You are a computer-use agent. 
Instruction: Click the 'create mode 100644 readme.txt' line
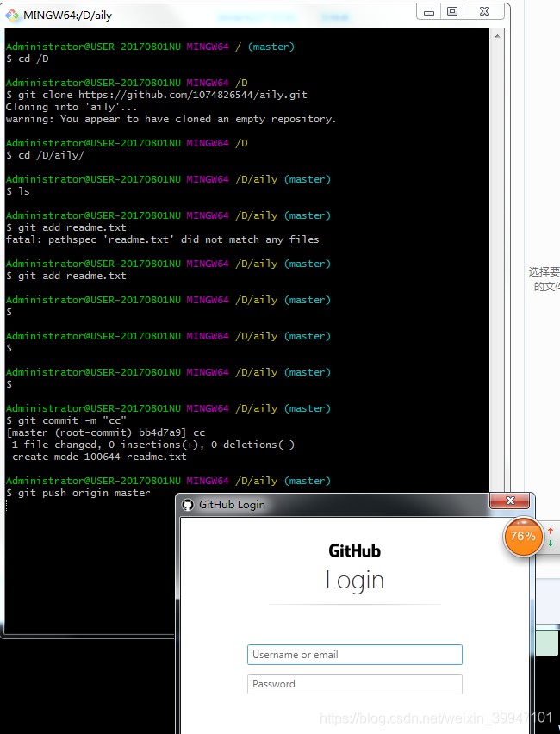99,457
